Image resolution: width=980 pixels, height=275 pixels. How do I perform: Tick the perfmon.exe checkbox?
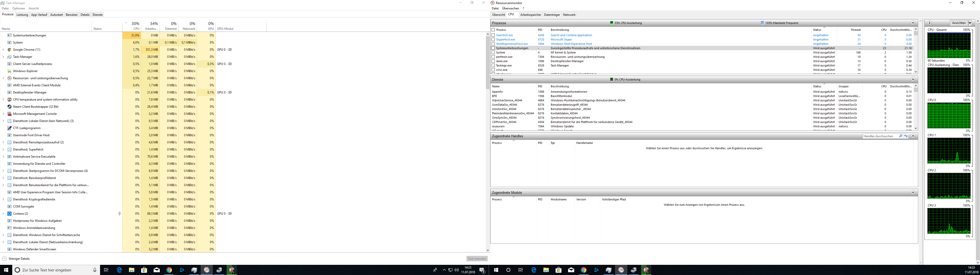pyautogui.click(x=493, y=57)
